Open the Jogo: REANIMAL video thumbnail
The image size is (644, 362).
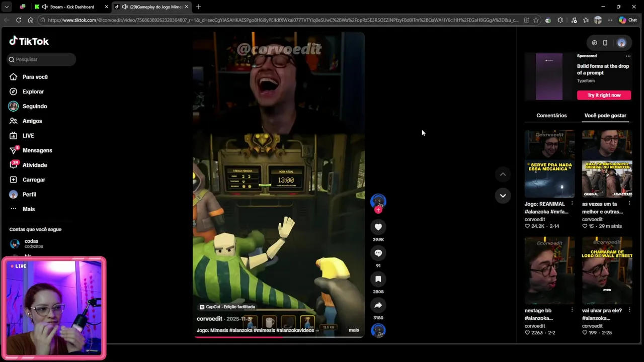point(549,164)
